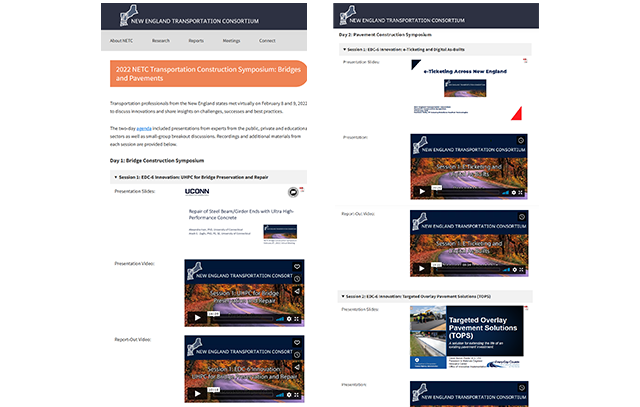Like the UHPC Presentation Video with heart icon
Image resolution: width=640 pixels, height=407 pixels.
(297, 267)
